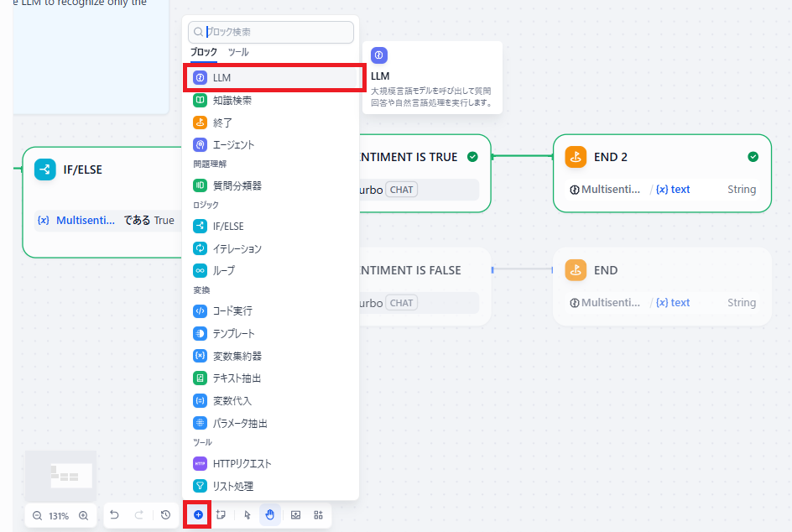
Task: Select the ブロック tab
Action: 204,52
